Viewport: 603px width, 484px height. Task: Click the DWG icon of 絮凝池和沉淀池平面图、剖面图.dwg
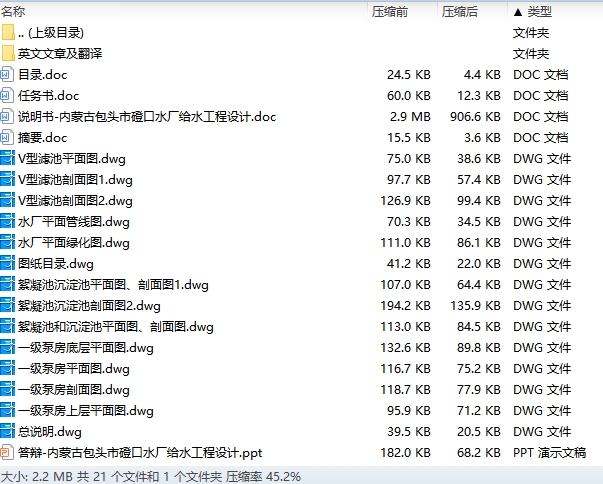click(7, 326)
